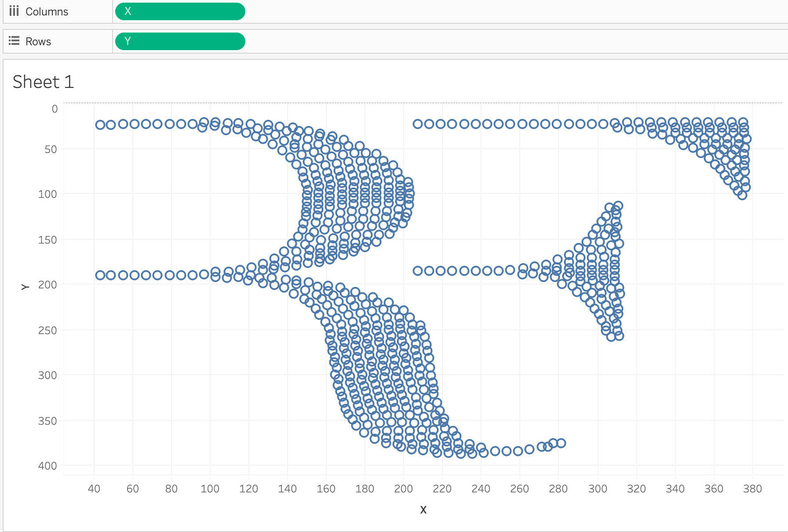Select leftmost data point in top-left row
This screenshot has width=788, height=532.
pyautogui.click(x=100, y=125)
